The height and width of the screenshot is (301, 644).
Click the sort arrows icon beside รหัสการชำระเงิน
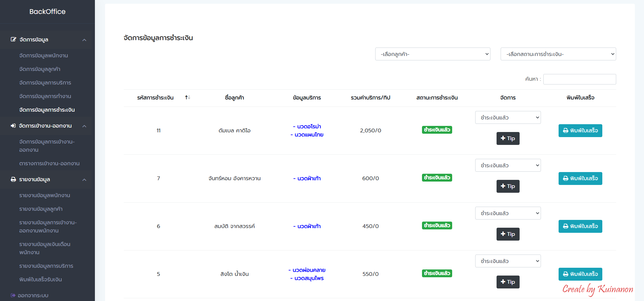click(x=187, y=98)
